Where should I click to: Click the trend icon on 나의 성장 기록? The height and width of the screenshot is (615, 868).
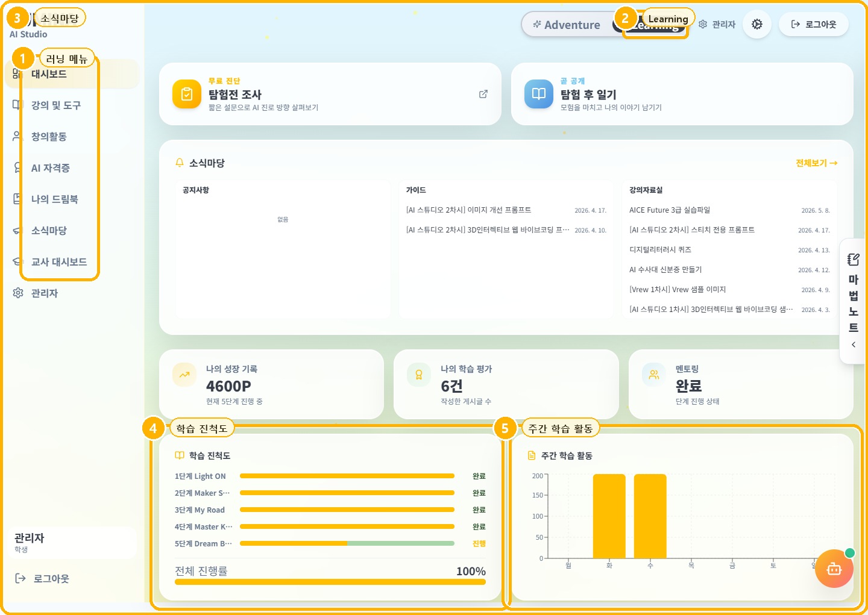184,375
